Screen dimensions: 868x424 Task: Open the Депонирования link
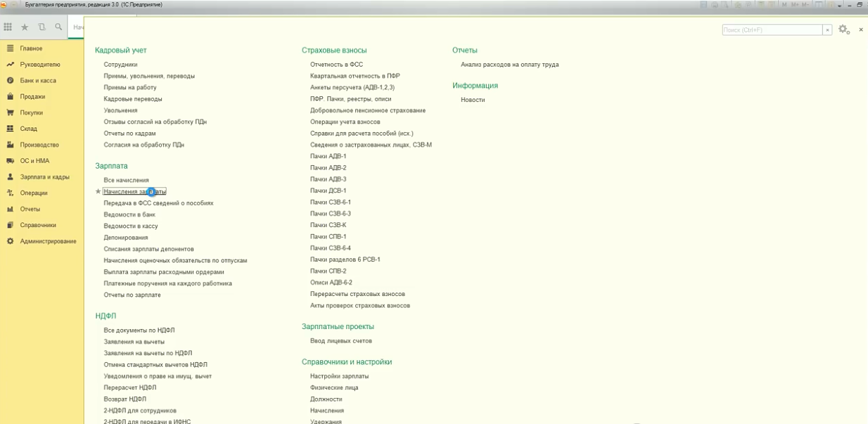[126, 238]
